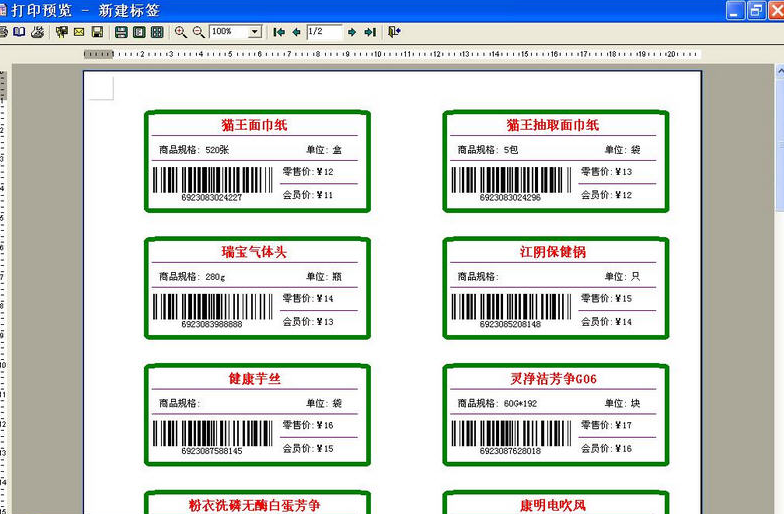Click the find/binoculars toolbar icon
The height and width of the screenshot is (514, 784).
[62, 32]
